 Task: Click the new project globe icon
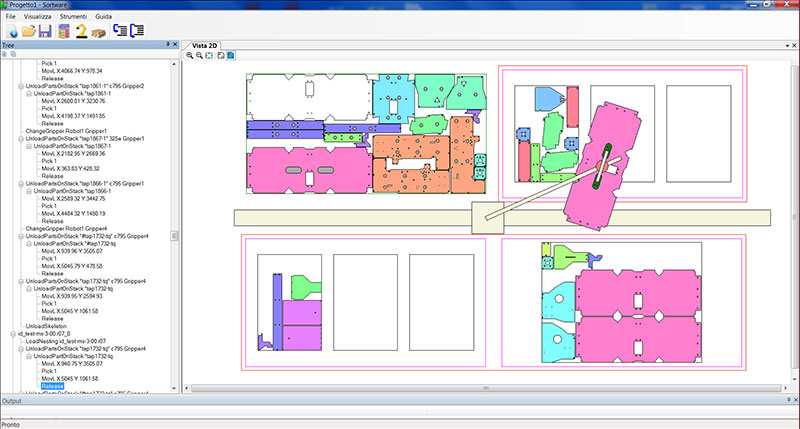(x=11, y=32)
